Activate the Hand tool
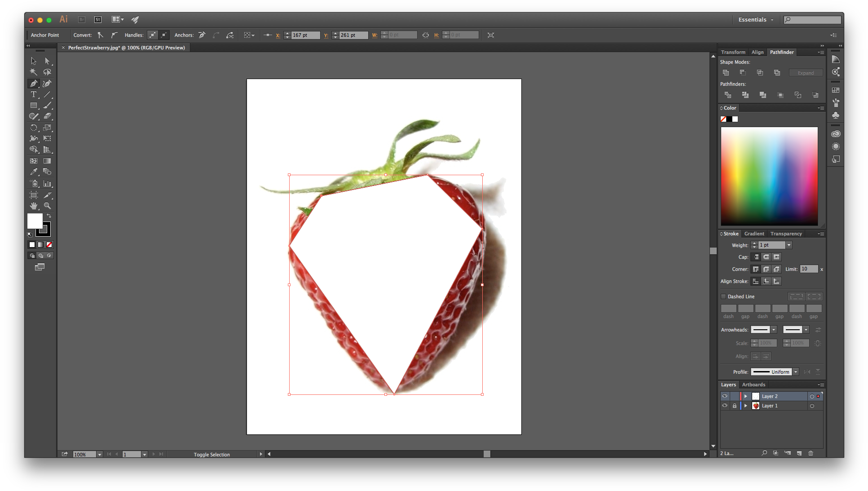 click(34, 205)
